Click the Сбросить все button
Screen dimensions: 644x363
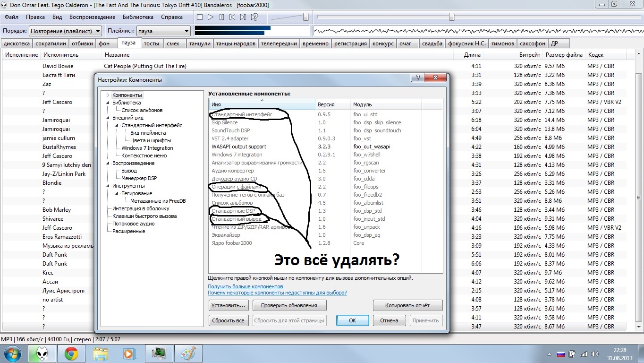[x=229, y=320]
